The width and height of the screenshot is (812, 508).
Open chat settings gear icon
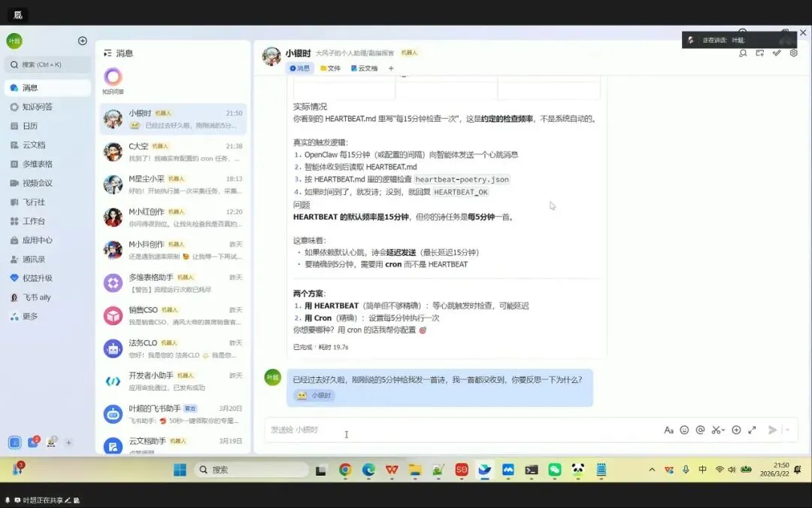[x=793, y=53]
